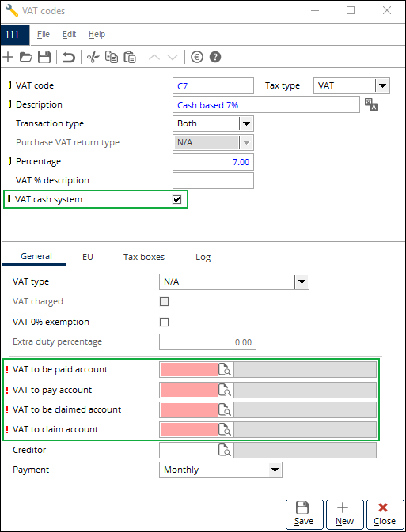The width and height of the screenshot is (406, 532).
Task: Enable the VAT 0% exemption checkbox
Action: (164, 322)
